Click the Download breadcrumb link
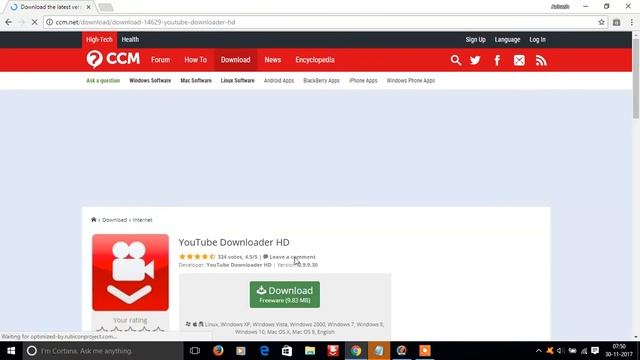Screen dimensions: 640x360 [x=114, y=220]
